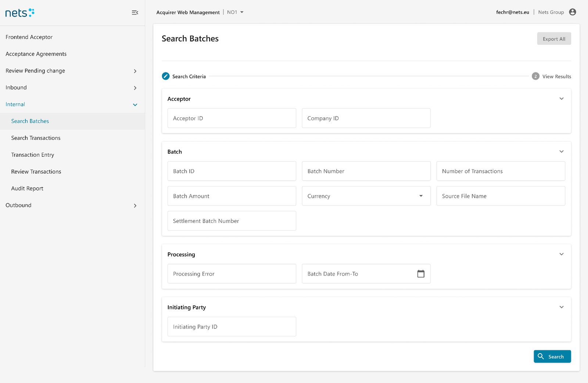This screenshot has height=383, width=588.
Task: Click the Export All button
Action: pyautogui.click(x=554, y=39)
